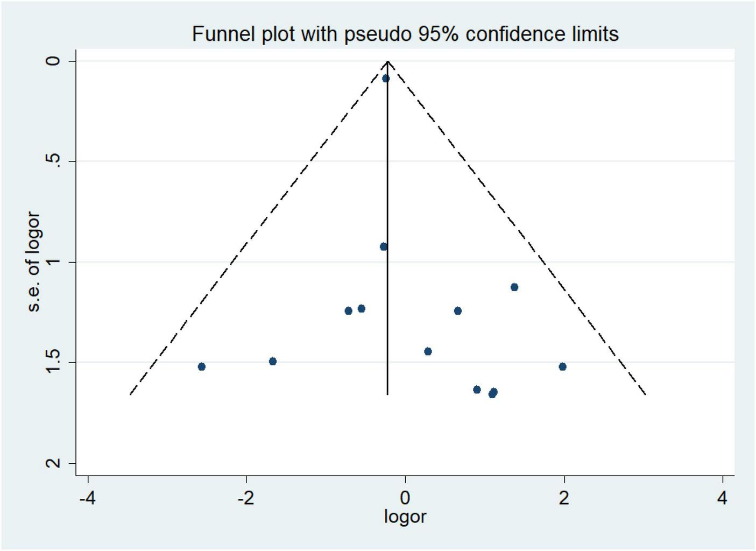The width and height of the screenshot is (756, 551).
Task: Click the x-axis tick label "0"
Action: point(405,498)
